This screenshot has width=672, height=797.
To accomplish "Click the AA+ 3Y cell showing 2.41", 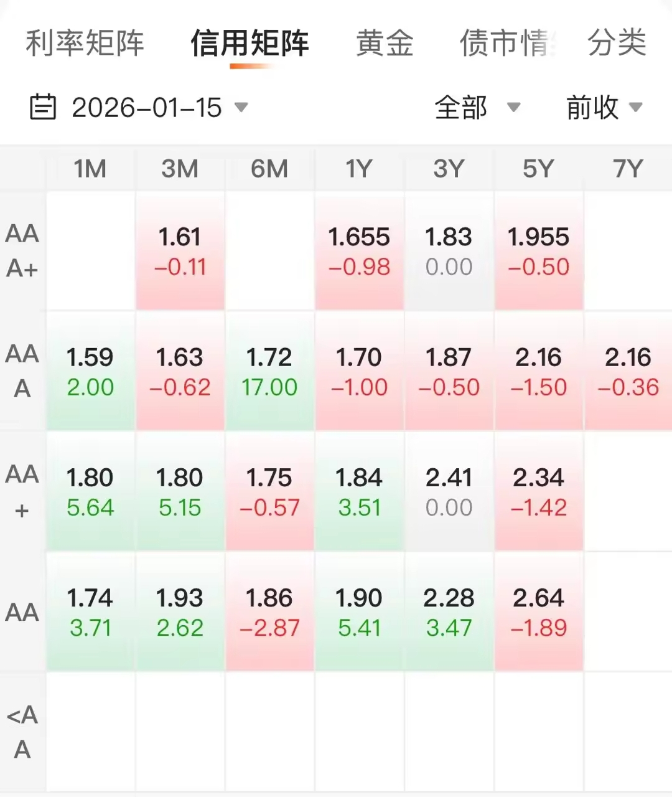I will tap(449, 492).
